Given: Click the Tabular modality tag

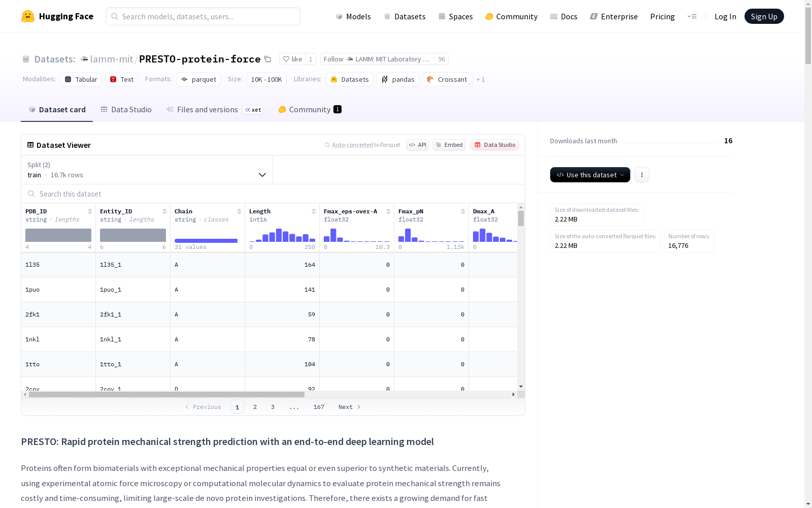Looking at the screenshot, I should point(81,79).
